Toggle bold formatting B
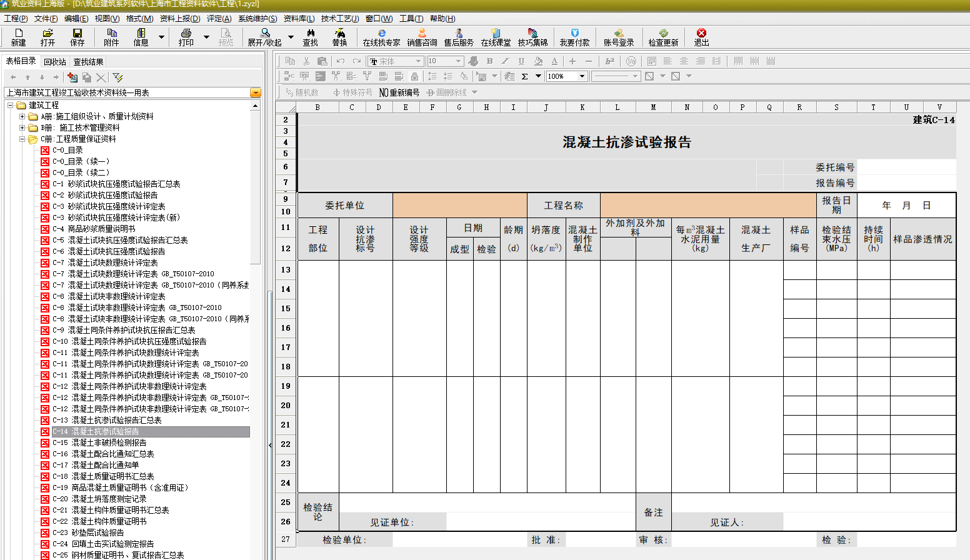970x560 pixels. tap(489, 61)
